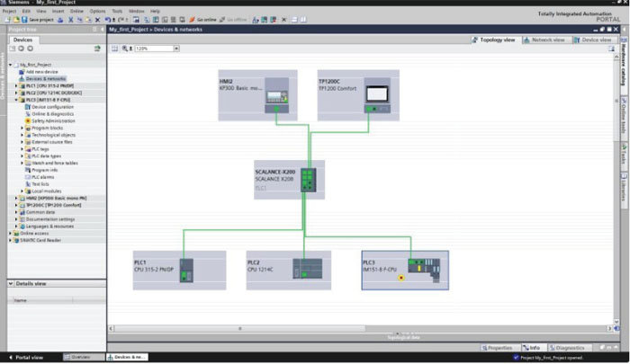Screen dimensions: 630x364
Task: Click the Add new device icon in tree
Action: point(22,72)
